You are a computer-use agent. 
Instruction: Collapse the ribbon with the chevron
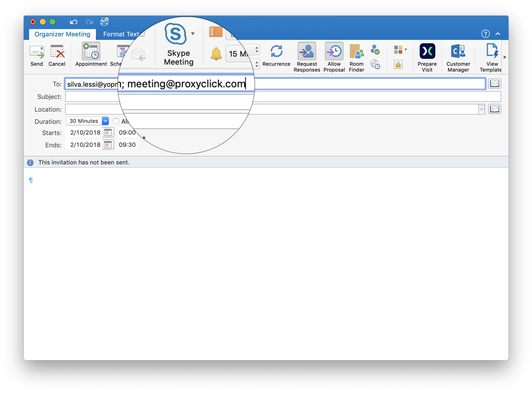click(x=498, y=34)
